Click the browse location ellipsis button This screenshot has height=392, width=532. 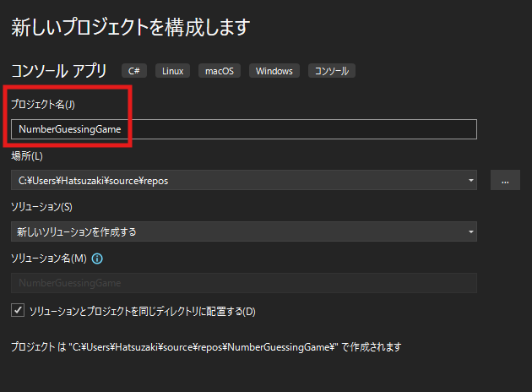[505, 180]
